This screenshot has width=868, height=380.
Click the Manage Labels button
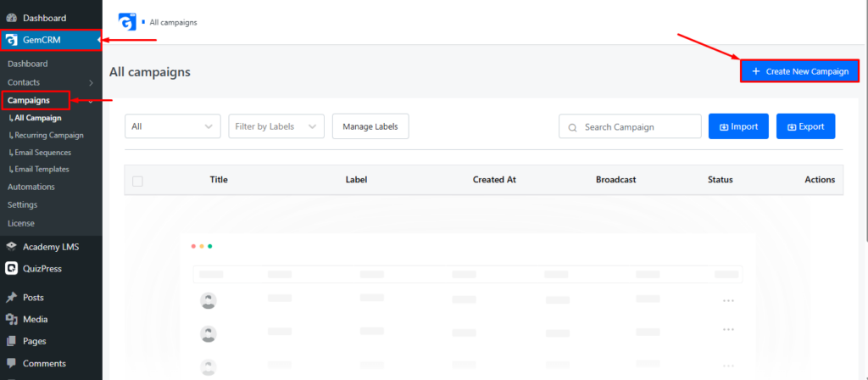[x=370, y=126]
